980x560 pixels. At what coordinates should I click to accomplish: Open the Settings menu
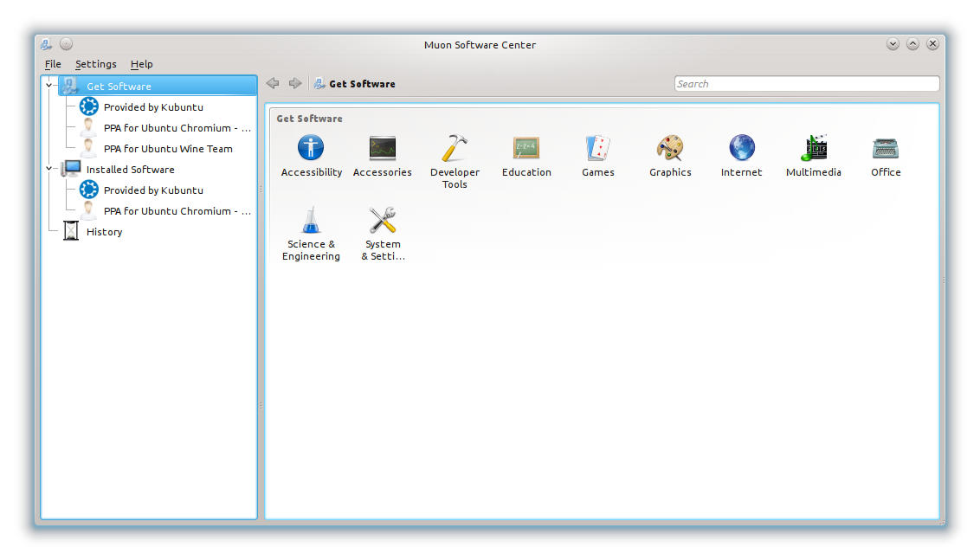pyautogui.click(x=95, y=64)
